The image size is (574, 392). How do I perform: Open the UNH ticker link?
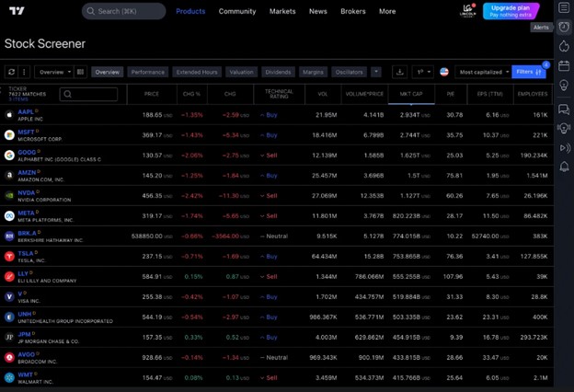point(25,314)
